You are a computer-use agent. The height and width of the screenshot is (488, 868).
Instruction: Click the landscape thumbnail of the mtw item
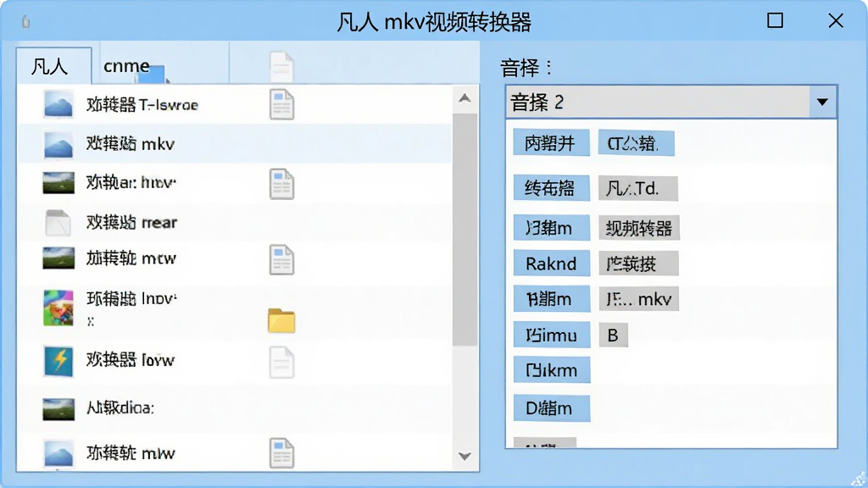(58, 258)
